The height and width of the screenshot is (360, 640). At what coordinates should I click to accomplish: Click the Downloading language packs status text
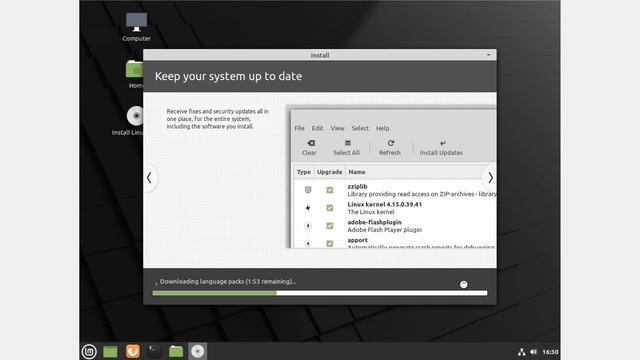pyautogui.click(x=228, y=282)
